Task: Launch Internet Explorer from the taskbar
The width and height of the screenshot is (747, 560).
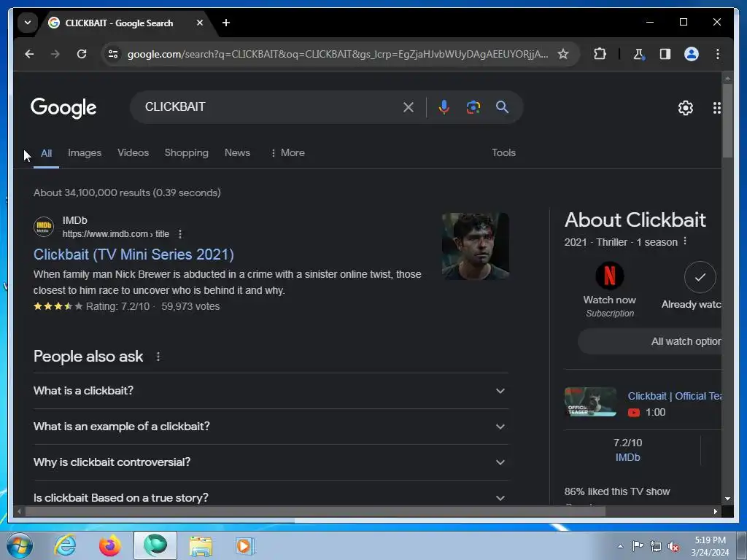Action: tap(65, 545)
